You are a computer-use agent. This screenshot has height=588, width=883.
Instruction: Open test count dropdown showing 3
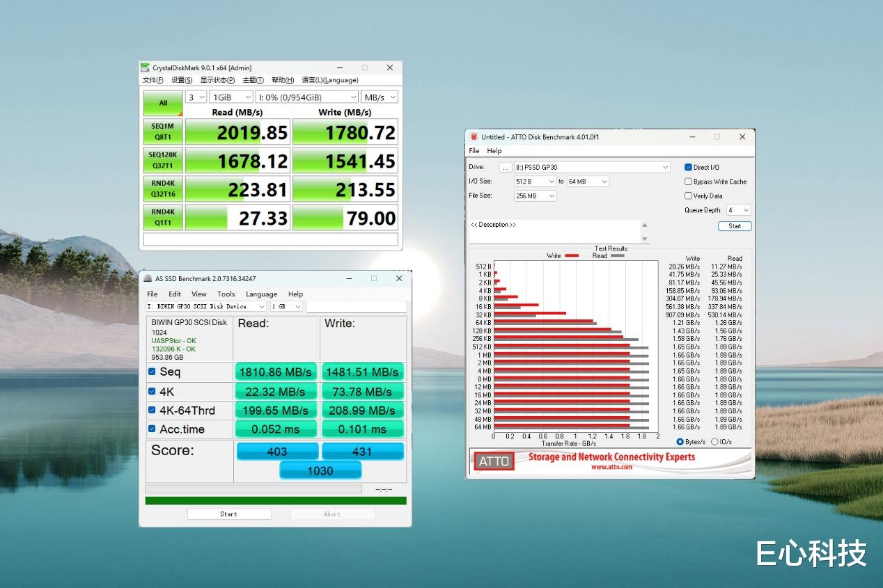point(196,97)
